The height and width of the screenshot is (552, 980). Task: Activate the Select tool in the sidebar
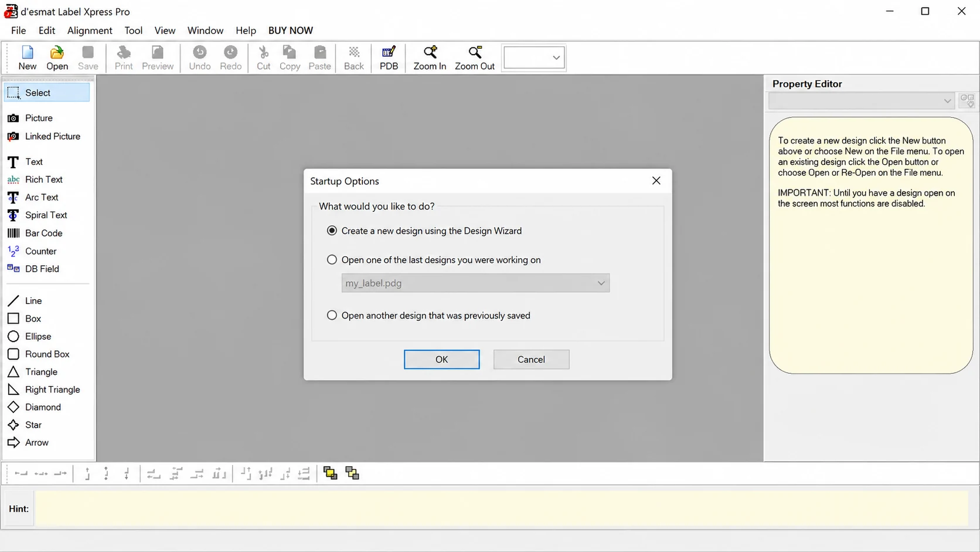point(47,93)
